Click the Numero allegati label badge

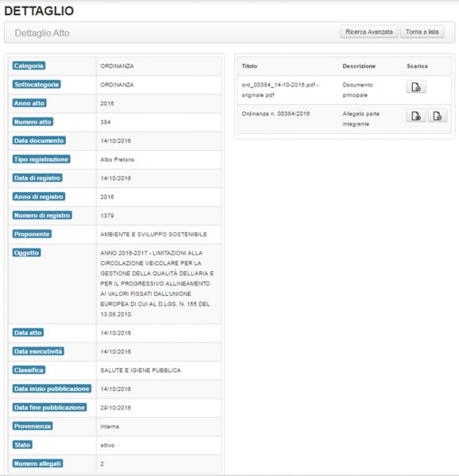(37, 463)
